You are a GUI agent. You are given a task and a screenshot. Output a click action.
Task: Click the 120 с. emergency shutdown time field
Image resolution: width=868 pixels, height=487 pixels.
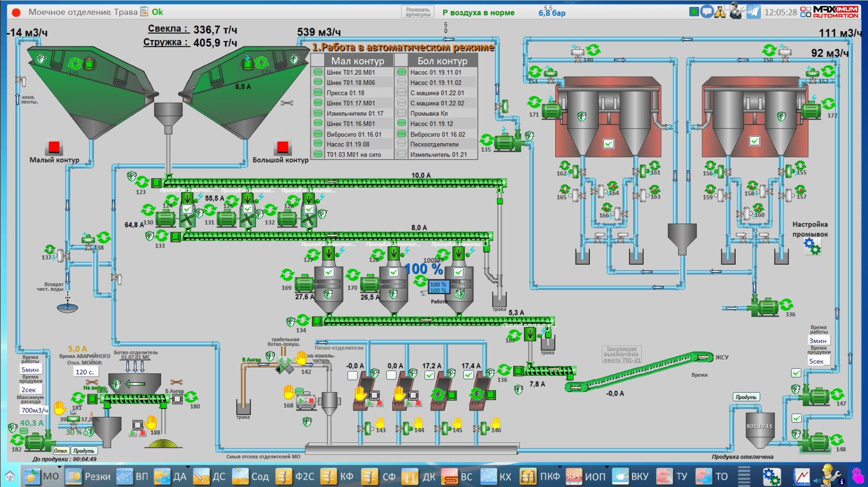[84, 372]
